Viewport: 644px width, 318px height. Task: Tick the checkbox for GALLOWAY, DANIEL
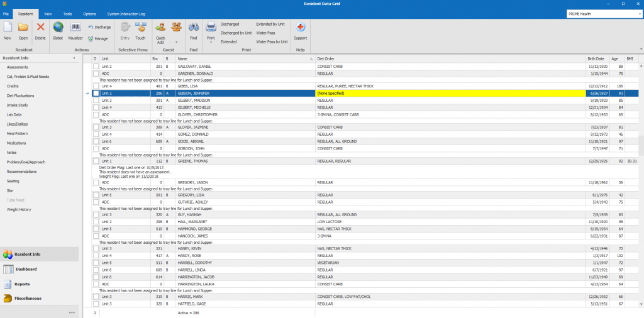tap(96, 66)
